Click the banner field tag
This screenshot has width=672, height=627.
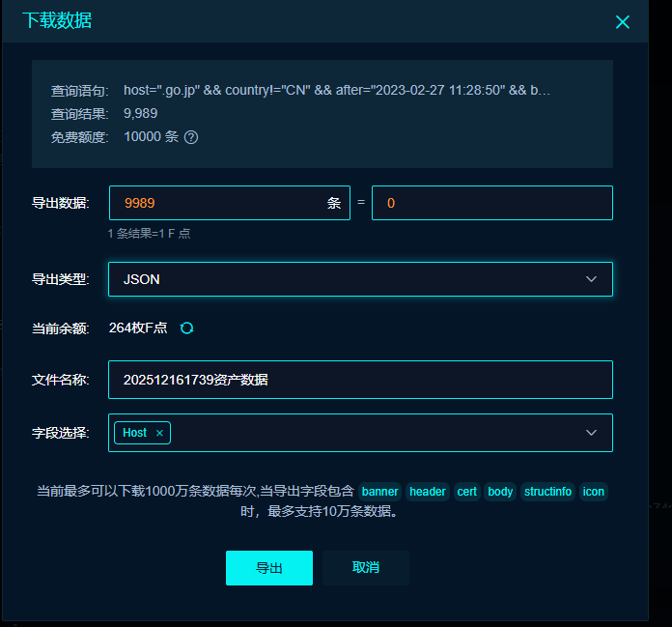380,492
